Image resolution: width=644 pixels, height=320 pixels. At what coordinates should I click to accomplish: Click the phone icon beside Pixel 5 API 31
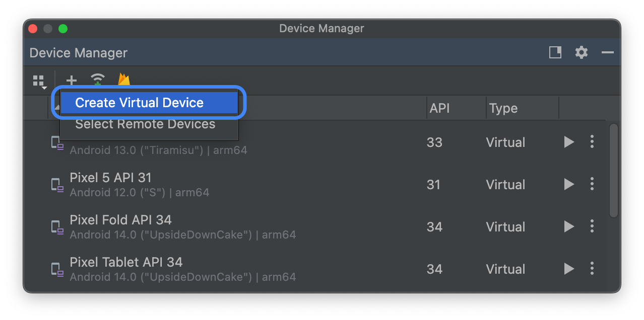pos(56,185)
